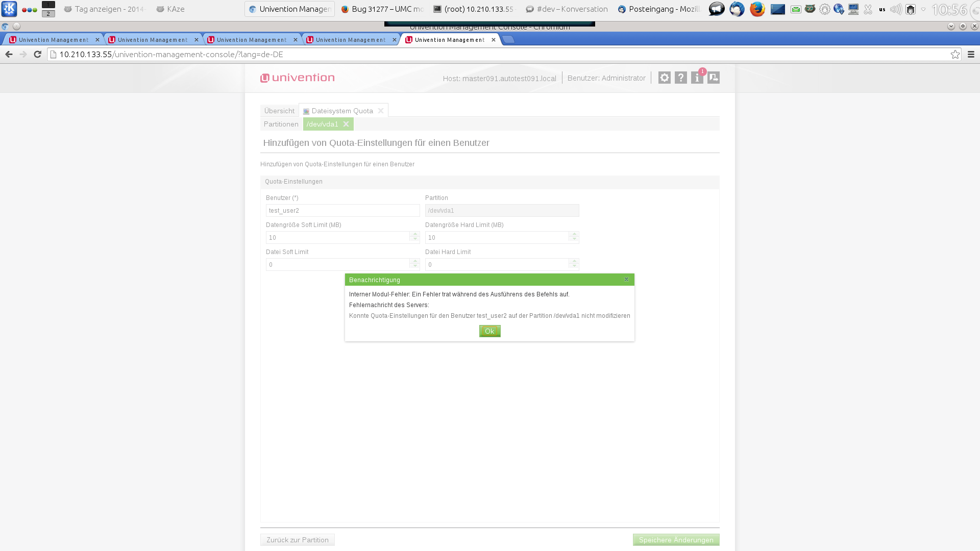Close the Dateisystem Quota module tab
980x551 pixels.
(381, 111)
